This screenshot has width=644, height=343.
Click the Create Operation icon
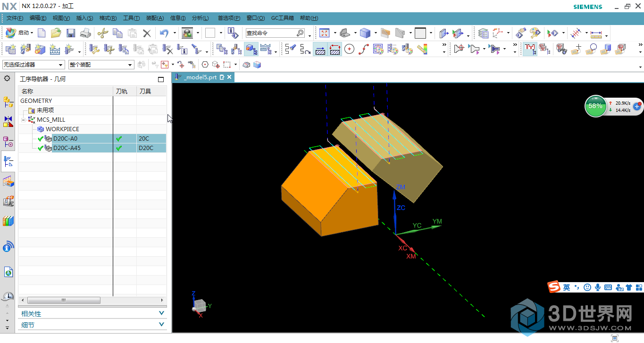point(69,49)
